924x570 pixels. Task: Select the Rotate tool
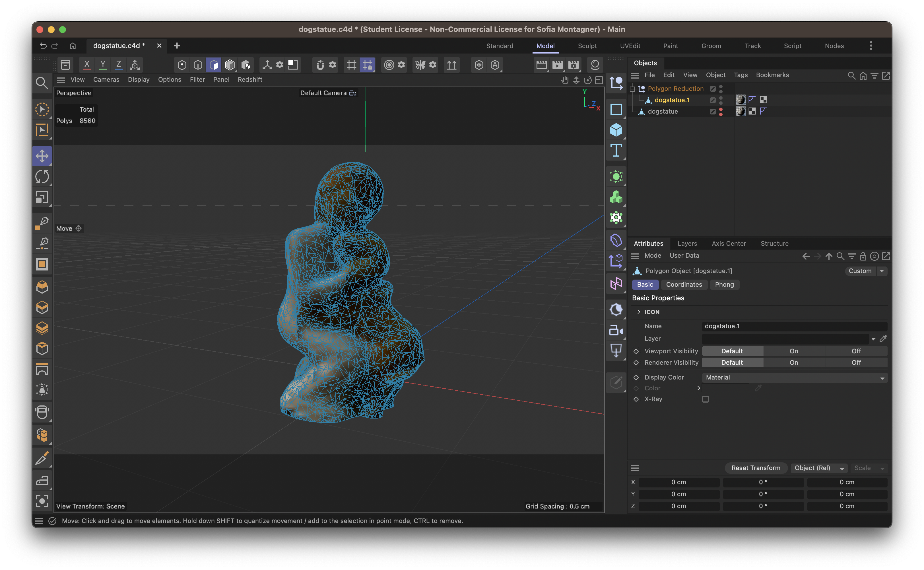[x=42, y=177]
